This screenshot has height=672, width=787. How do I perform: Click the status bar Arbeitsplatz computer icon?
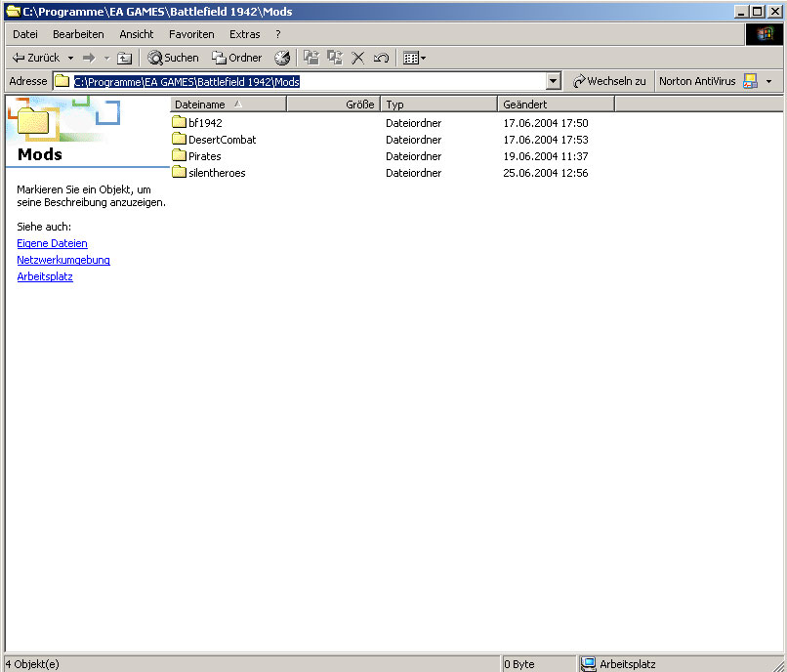pos(588,664)
